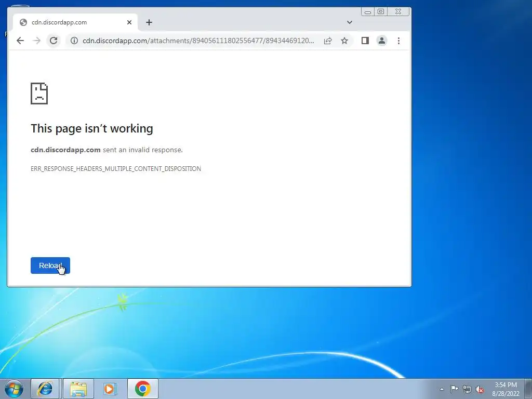Select the cdn.discordapp.com tab
The image size is (532, 399).
point(75,22)
